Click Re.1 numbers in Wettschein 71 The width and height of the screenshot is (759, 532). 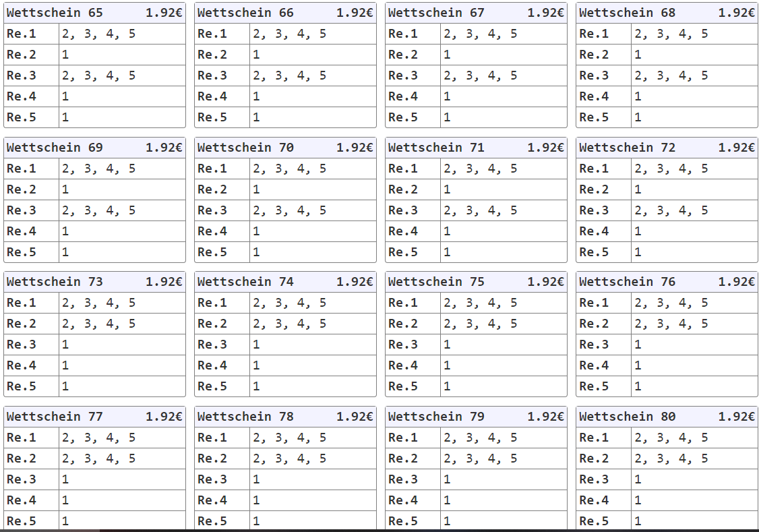click(x=480, y=169)
